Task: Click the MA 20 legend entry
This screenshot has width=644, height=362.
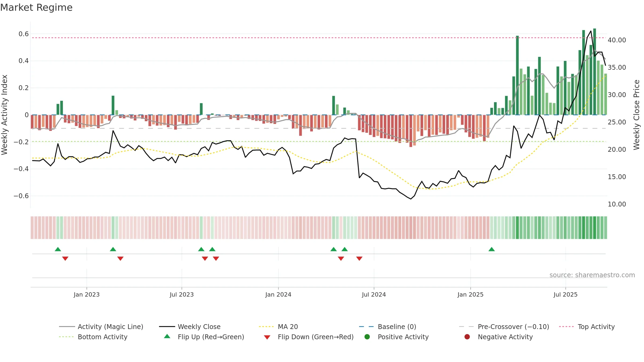Action: pyautogui.click(x=279, y=327)
